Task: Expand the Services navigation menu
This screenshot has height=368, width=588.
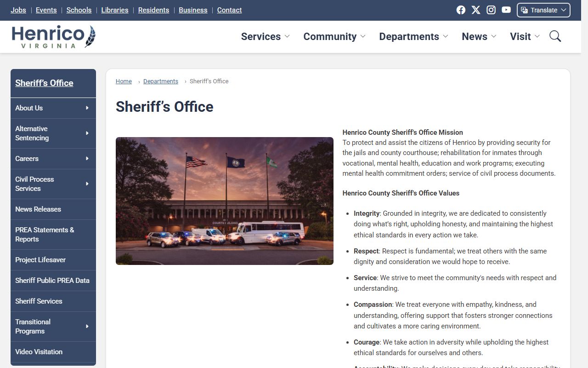Action: point(265,36)
